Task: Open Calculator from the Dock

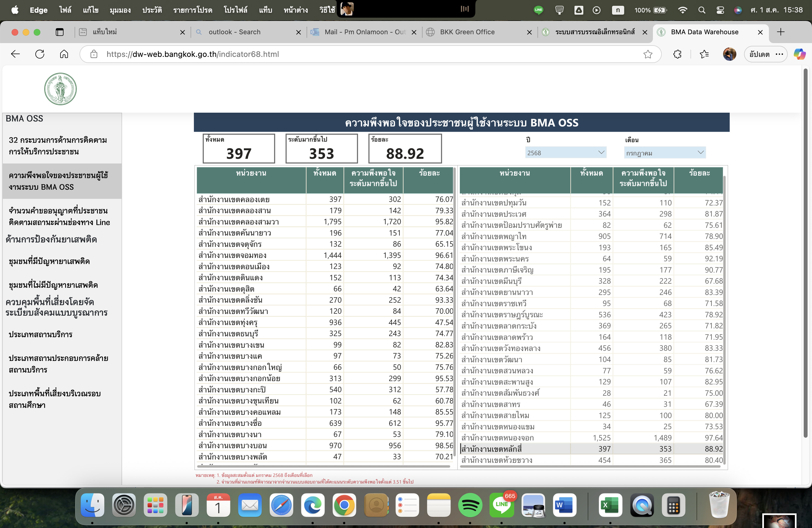Action: pyautogui.click(x=673, y=505)
